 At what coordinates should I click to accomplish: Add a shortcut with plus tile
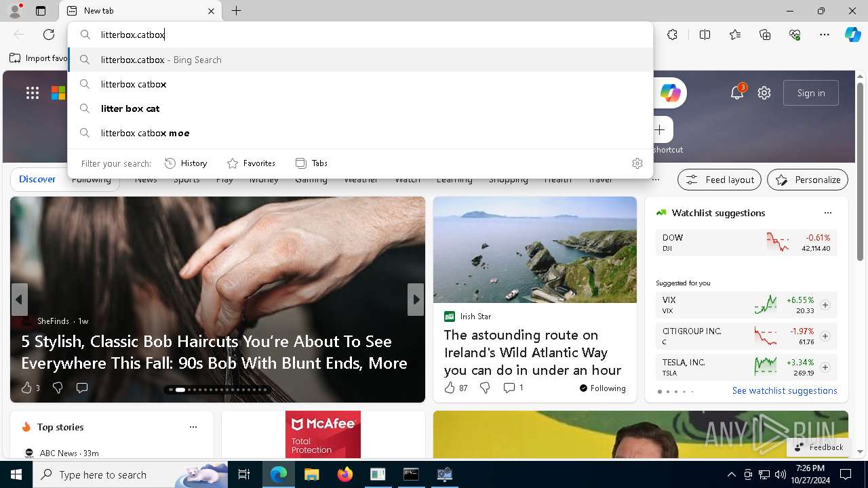tap(660, 129)
